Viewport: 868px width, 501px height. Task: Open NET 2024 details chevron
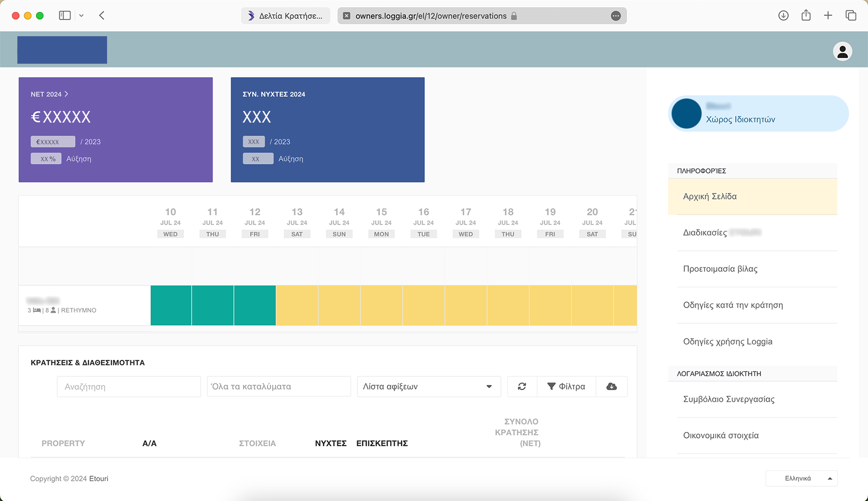(67, 94)
